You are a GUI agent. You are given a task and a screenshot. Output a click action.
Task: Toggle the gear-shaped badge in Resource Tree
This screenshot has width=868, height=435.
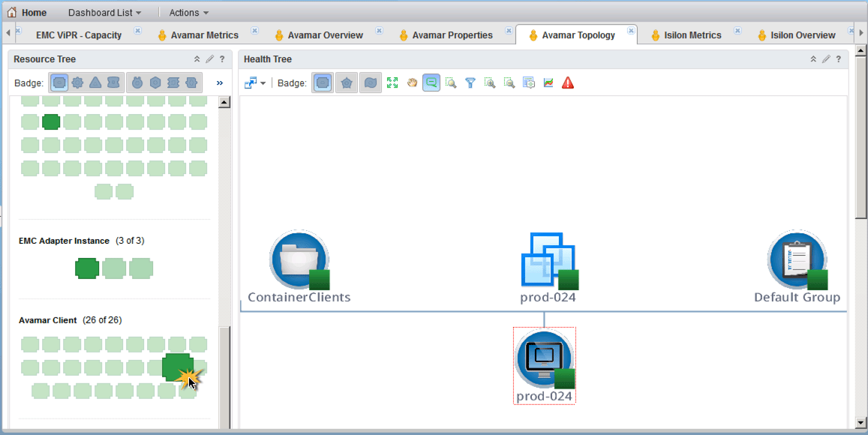click(77, 82)
